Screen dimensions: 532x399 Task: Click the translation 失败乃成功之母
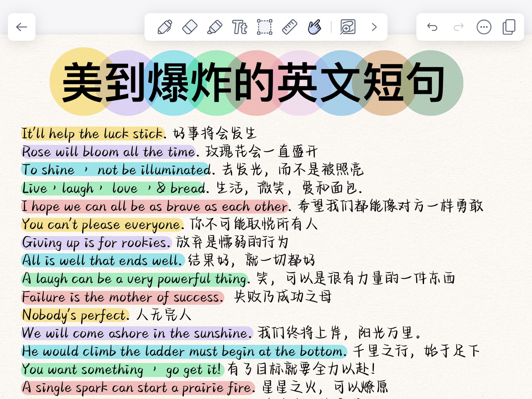pos(283,296)
